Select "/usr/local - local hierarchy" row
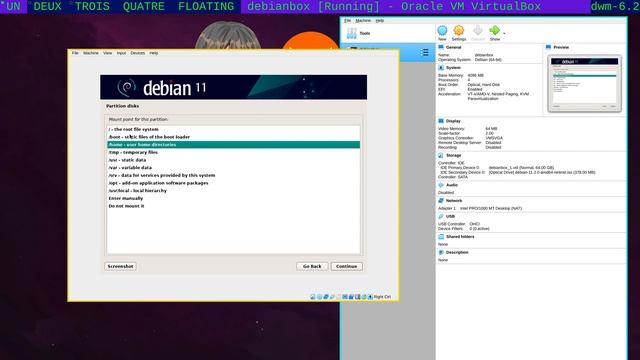640x360 pixels. pyautogui.click(x=233, y=191)
